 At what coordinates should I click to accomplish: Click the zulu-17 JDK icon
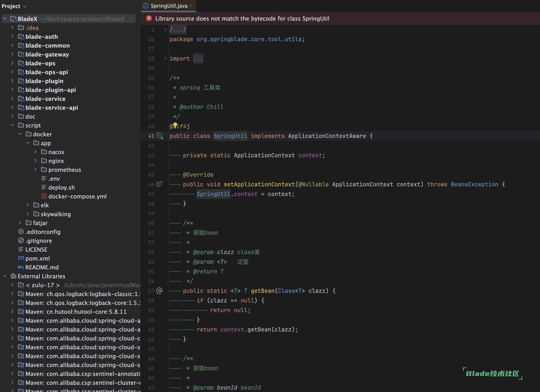click(21, 285)
